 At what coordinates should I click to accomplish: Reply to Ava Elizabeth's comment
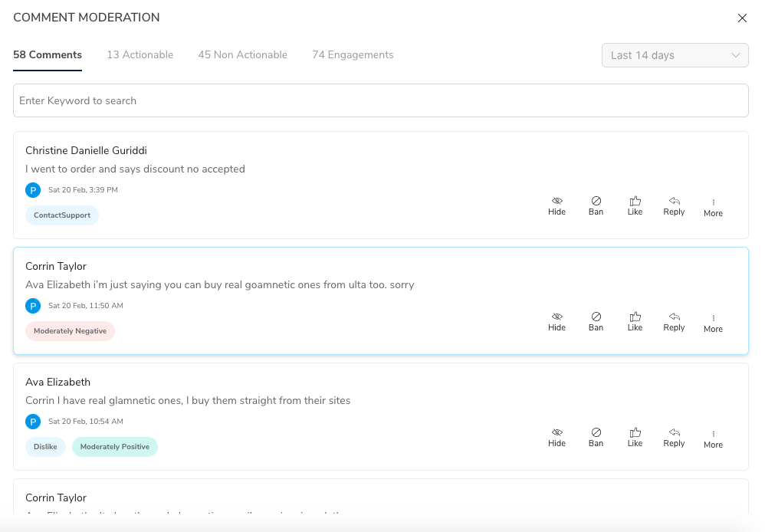(674, 438)
